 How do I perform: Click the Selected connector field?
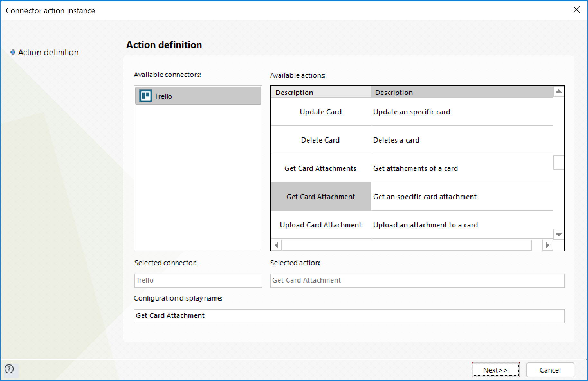pos(198,280)
